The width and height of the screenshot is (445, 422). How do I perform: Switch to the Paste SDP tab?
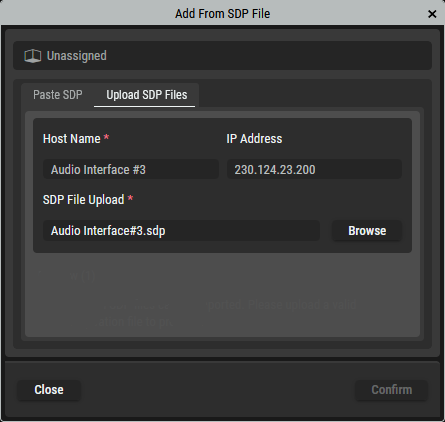58,95
